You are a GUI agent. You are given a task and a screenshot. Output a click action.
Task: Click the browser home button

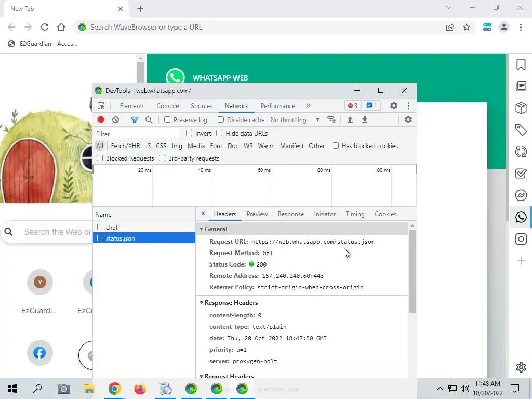(x=61, y=27)
